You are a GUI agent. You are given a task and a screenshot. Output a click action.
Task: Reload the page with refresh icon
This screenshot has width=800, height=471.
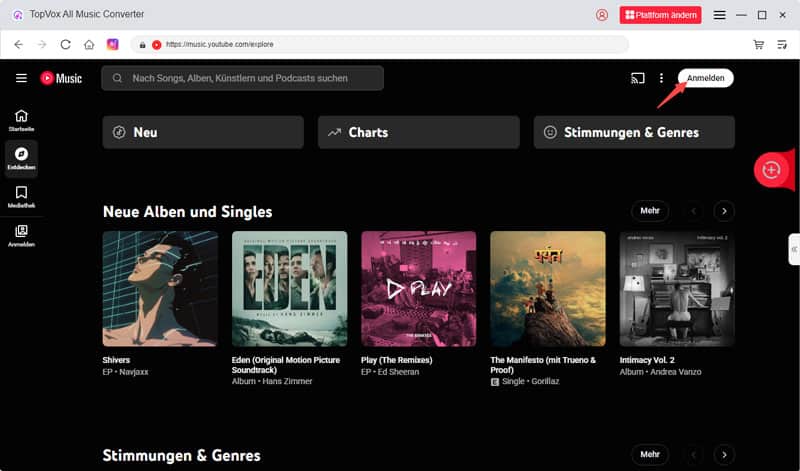click(x=65, y=44)
